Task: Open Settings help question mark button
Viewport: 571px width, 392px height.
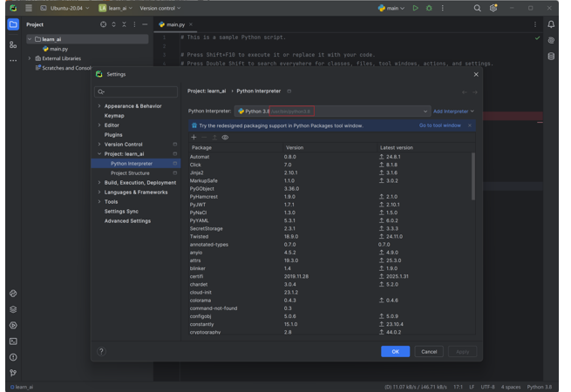Action: pos(102,351)
